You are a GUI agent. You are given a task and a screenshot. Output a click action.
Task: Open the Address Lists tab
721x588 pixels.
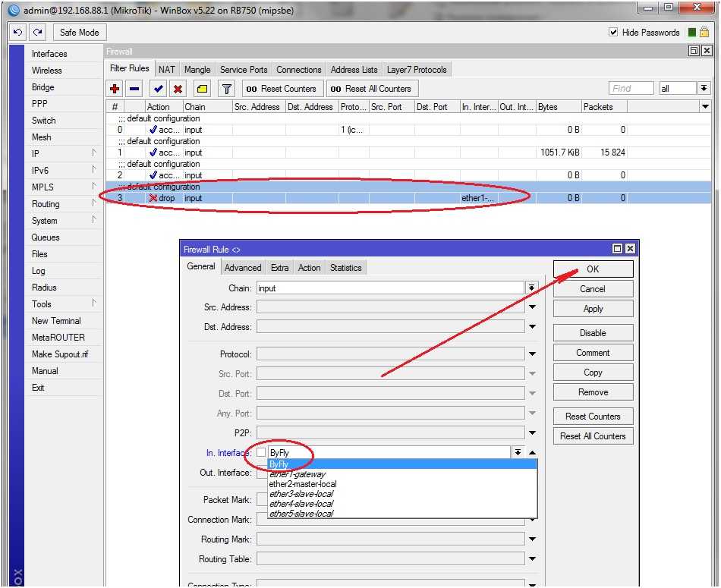point(354,69)
